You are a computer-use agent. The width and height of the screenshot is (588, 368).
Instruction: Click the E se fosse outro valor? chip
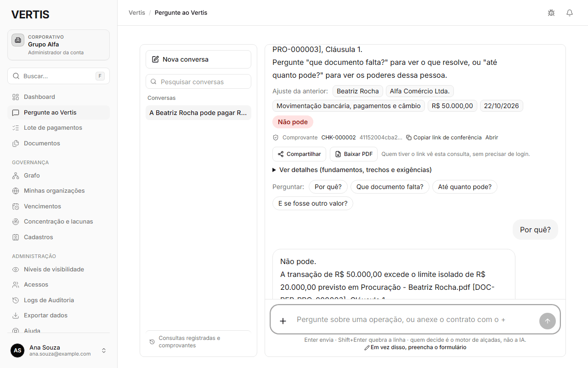coord(313,203)
